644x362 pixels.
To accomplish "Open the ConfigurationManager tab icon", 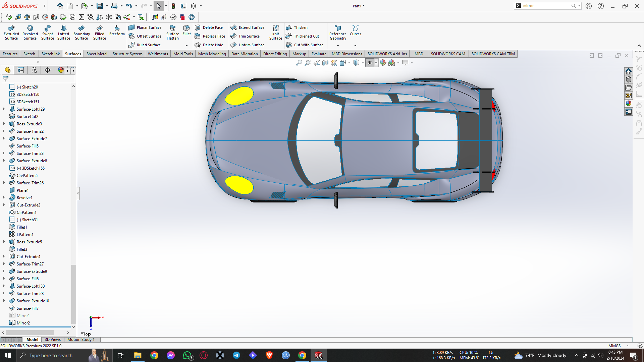I will (34, 70).
